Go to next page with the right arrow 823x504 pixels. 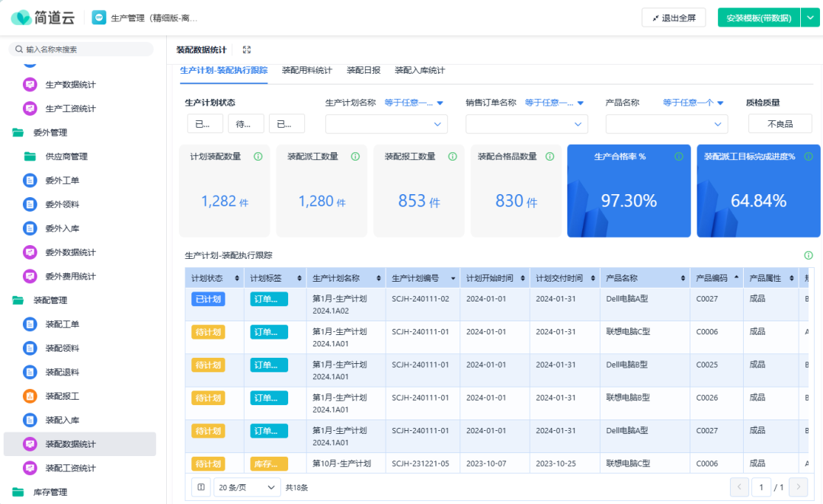pyautogui.click(x=798, y=487)
